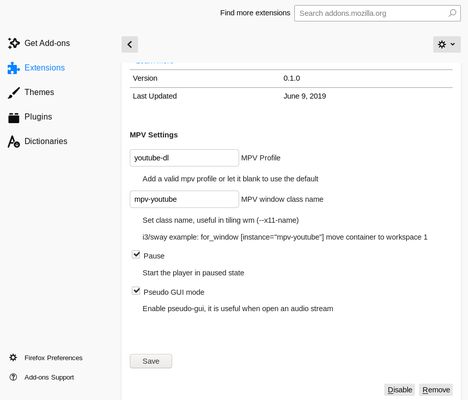The image size is (468, 400).
Task: Click the Plugins brick icon
Action: click(14, 117)
